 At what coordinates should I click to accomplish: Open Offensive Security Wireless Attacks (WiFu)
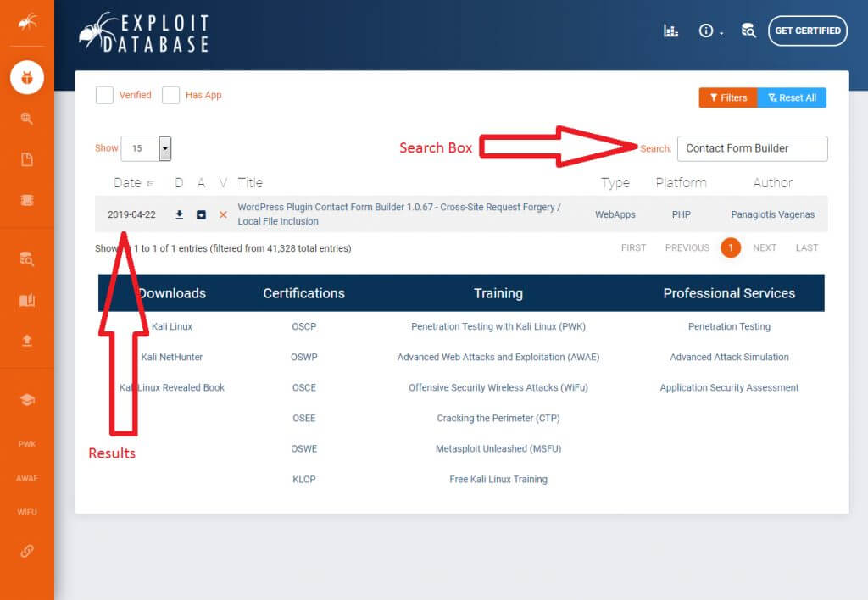pyautogui.click(x=498, y=387)
